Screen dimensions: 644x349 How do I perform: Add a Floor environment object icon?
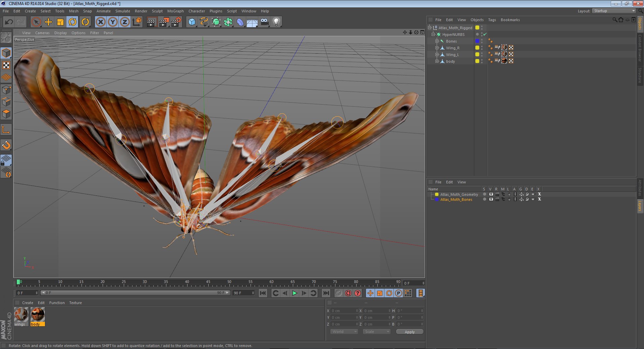[252, 22]
